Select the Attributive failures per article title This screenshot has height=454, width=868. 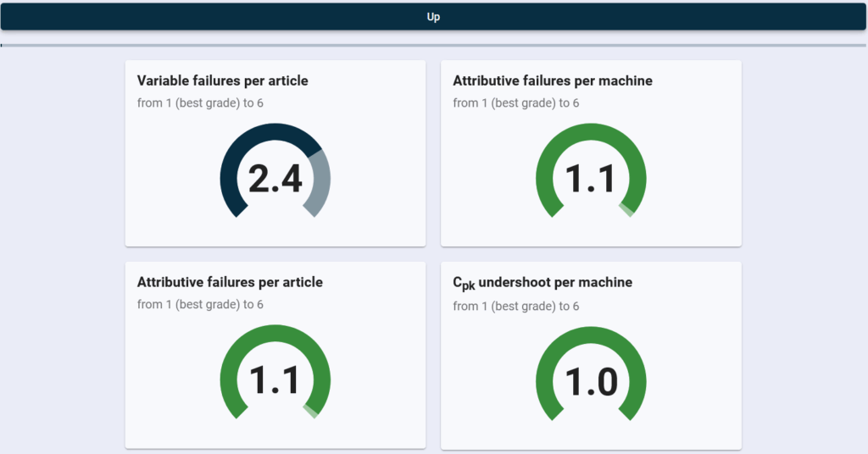point(230,282)
